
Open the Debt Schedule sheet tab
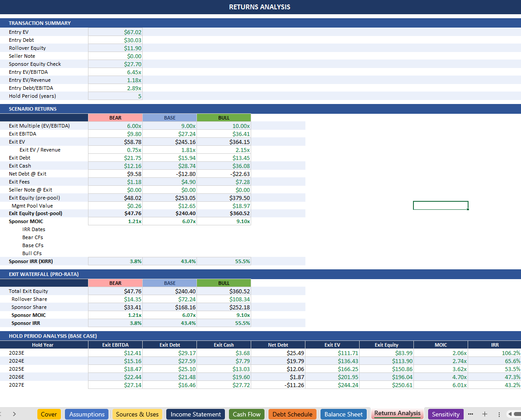[x=293, y=414]
